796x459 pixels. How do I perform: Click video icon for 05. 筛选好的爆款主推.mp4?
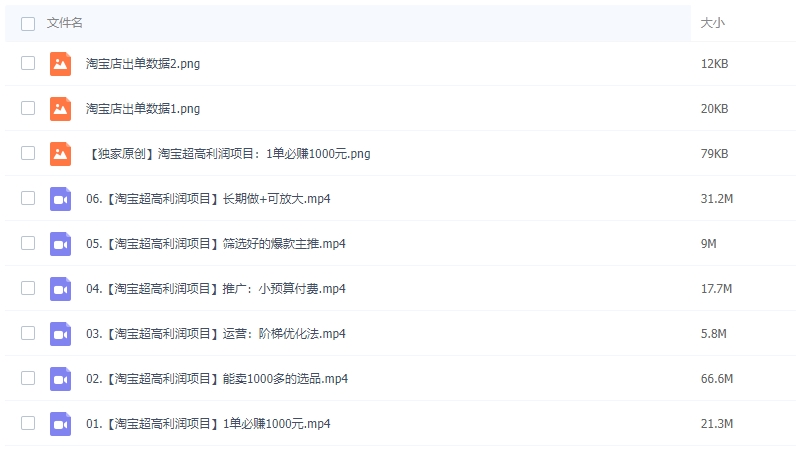[60, 244]
